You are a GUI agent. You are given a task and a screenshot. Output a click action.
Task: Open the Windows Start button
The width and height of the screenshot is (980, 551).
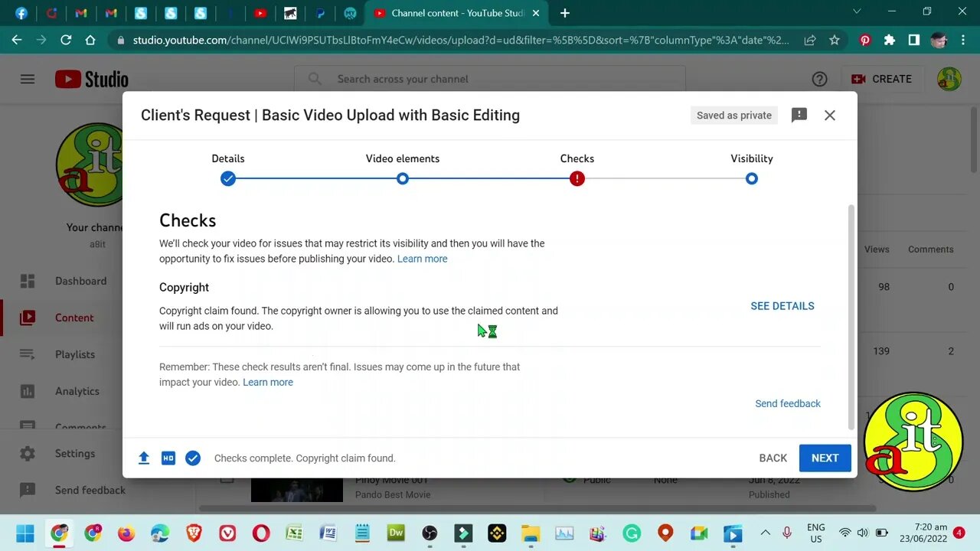[25, 533]
